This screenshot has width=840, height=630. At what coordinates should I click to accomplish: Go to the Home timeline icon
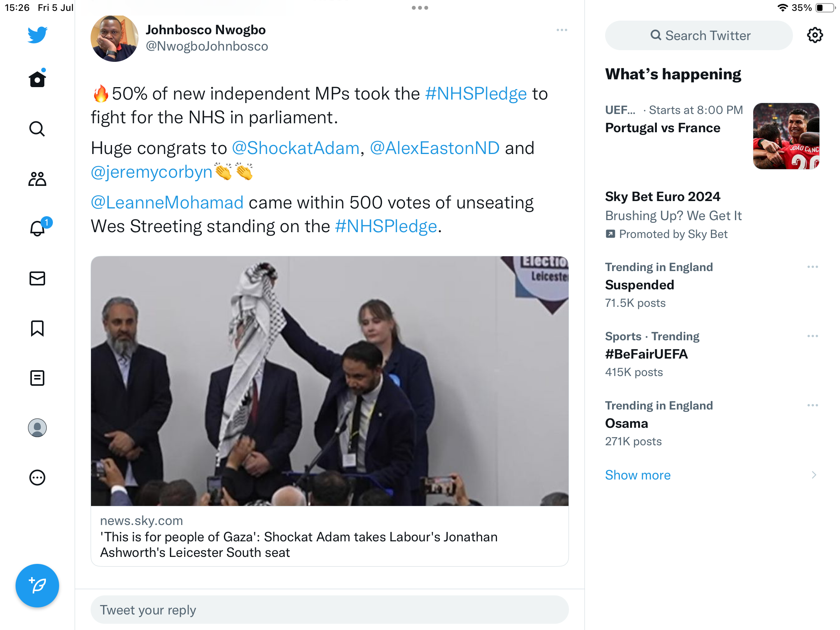37,79
